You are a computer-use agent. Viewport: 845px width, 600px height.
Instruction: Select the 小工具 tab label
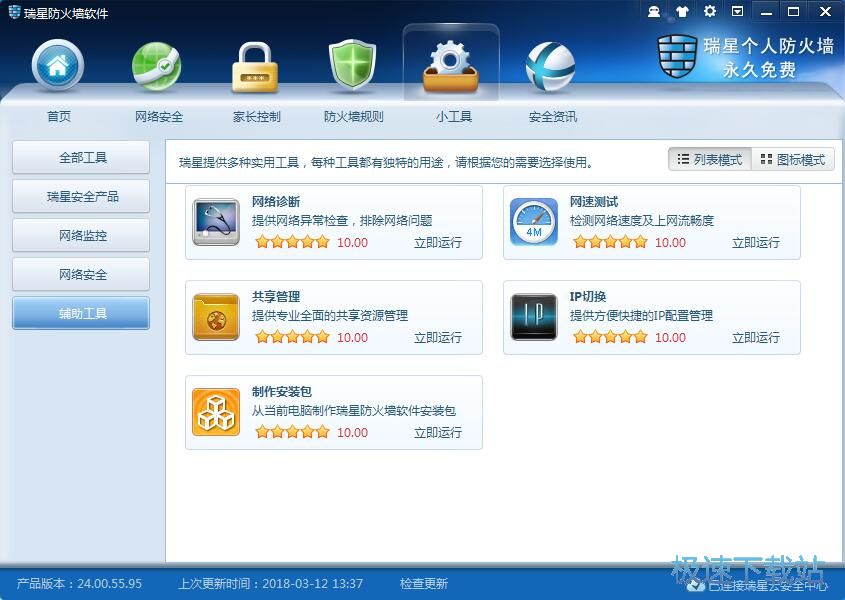(454, 116)
